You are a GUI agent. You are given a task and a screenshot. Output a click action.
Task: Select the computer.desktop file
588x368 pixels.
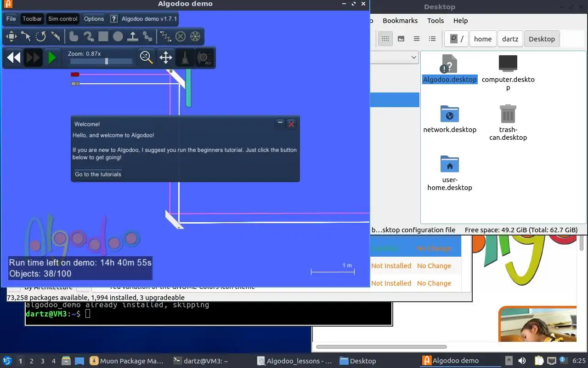(x=508, y=73)
